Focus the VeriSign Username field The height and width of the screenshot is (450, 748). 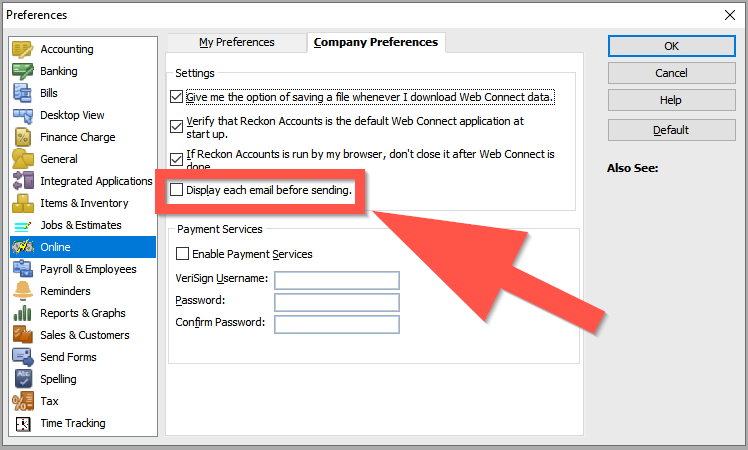pyautogui.click(x=337, y=280)
